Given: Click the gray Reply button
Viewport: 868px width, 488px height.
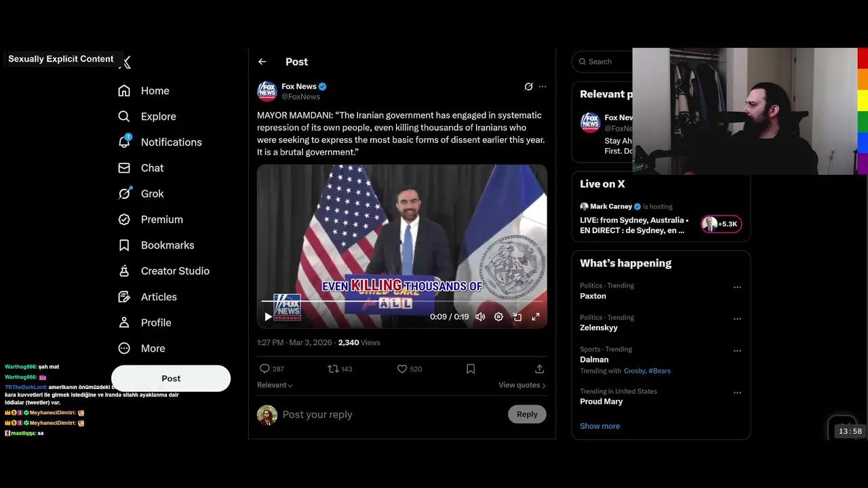Looking at the screenshot, I should coord(527,414).
